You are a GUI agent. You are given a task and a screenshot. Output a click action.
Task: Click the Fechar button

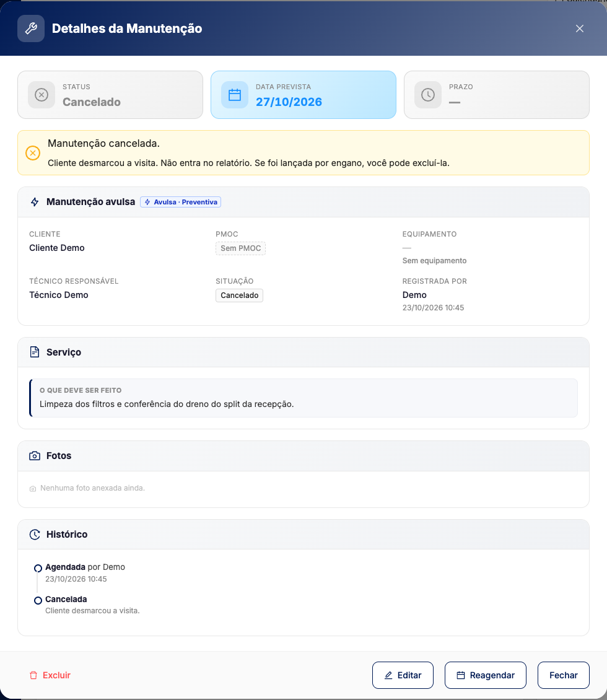563,675
